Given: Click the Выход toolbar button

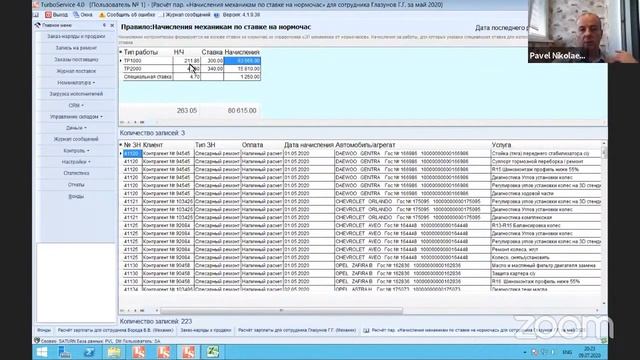Looking at the screenshot, I should coord(56,15).
